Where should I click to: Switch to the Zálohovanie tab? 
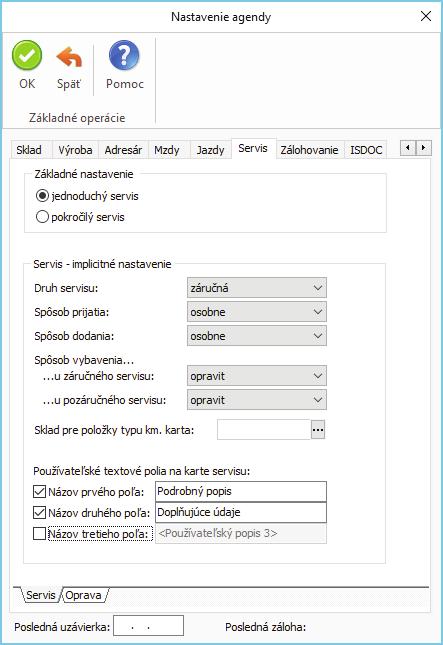[x=309, y=150]
